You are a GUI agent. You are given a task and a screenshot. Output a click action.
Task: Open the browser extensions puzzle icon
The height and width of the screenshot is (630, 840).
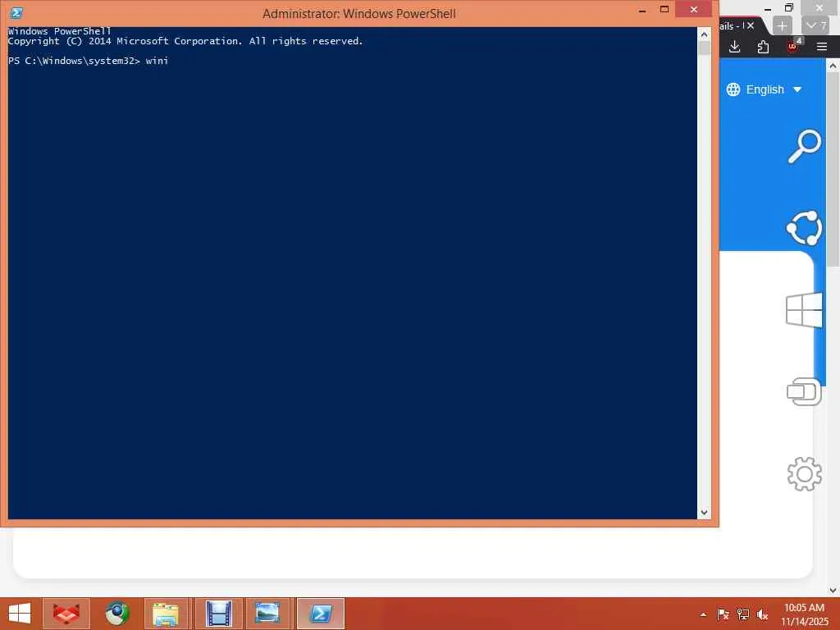coord(763,47)
